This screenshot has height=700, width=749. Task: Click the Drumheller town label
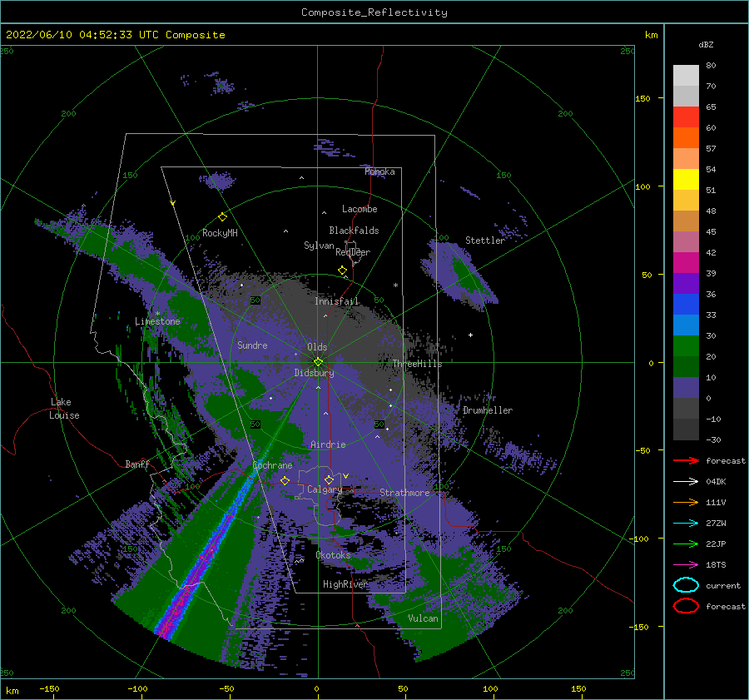click(488, 410)
